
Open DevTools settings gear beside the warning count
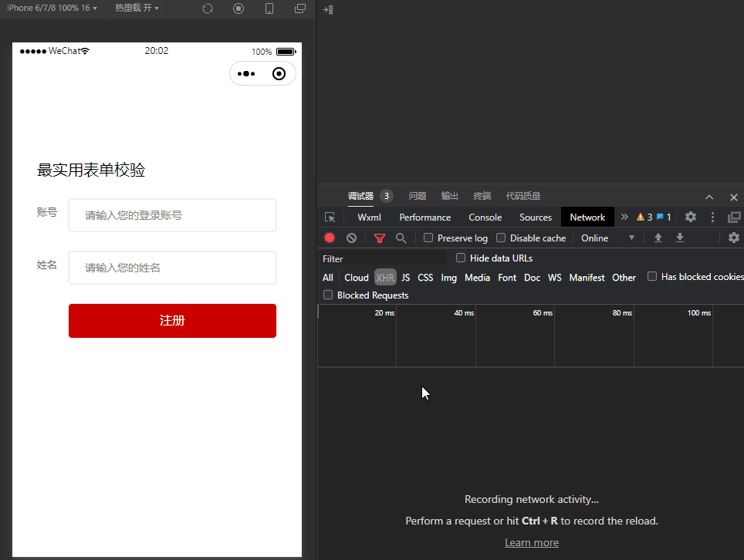coord(691,218)
